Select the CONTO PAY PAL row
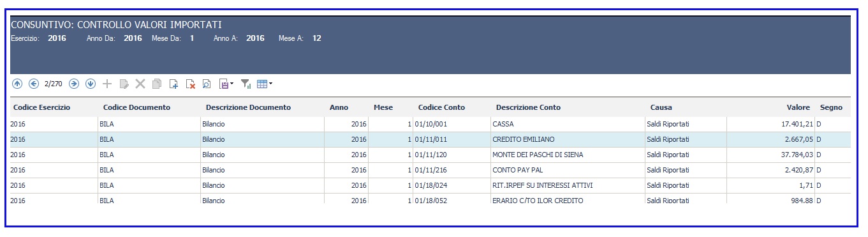Viewport: 868px width, 237px height. tap(430, 170)
